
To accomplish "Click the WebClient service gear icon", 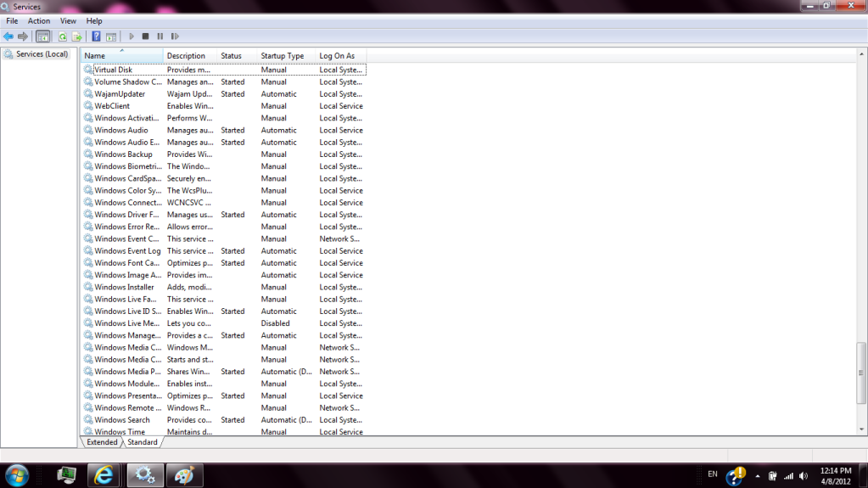I will tap(88, 106).
